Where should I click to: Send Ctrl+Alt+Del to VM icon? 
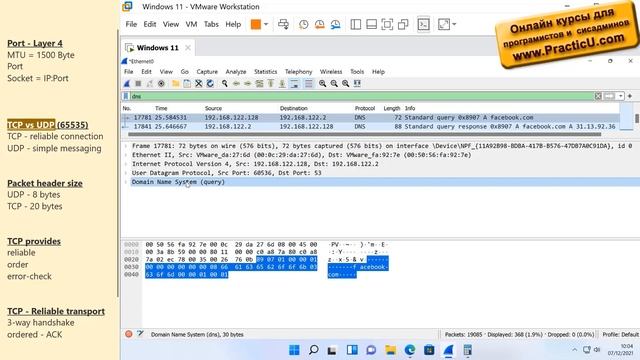click(x=283, y=24)
